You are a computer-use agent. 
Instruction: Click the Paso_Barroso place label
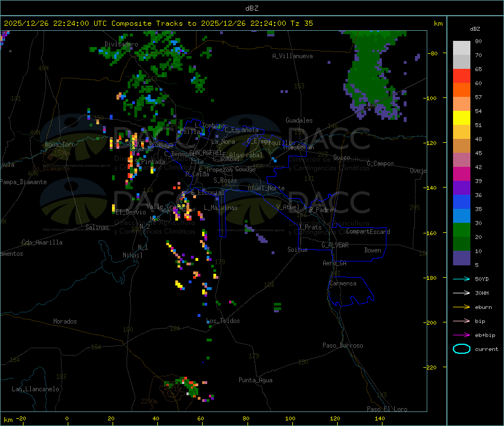343,345
